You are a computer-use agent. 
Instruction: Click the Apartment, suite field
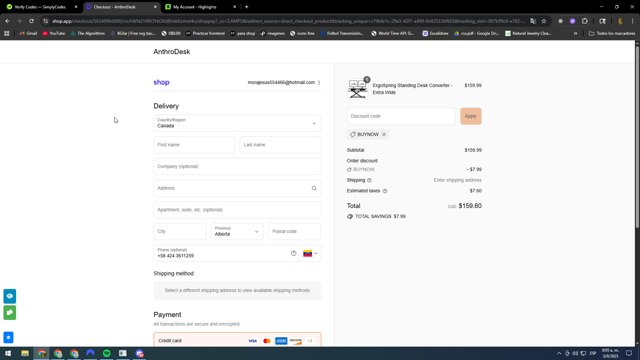pos(237,210)
